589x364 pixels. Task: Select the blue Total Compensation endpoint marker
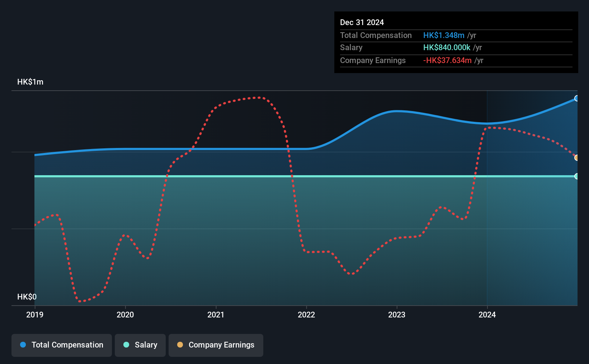tap(577, 98)
